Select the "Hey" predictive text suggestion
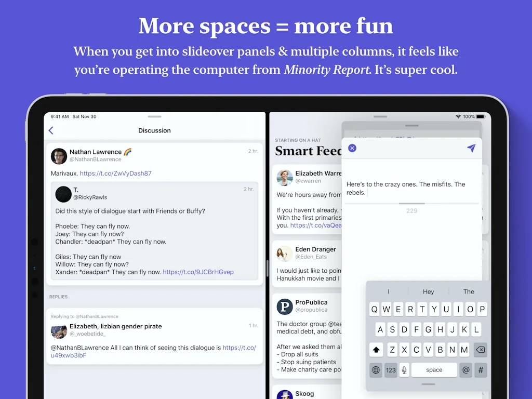Screen dimensions: 532x399 428,291
